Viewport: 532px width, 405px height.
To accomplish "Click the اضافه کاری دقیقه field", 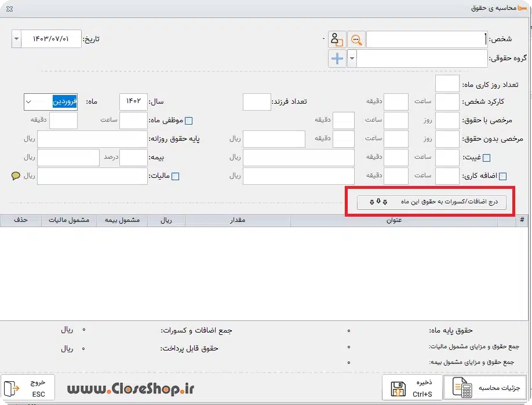I will 396,176.
